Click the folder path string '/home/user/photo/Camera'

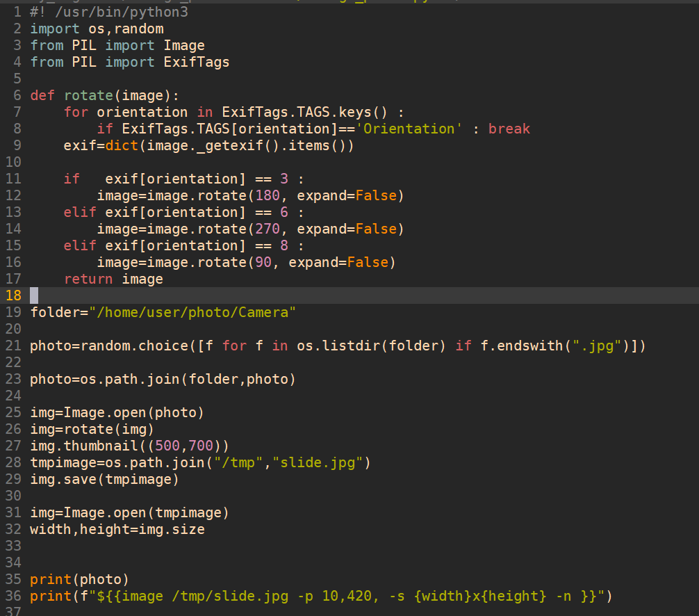pos(192,312)
